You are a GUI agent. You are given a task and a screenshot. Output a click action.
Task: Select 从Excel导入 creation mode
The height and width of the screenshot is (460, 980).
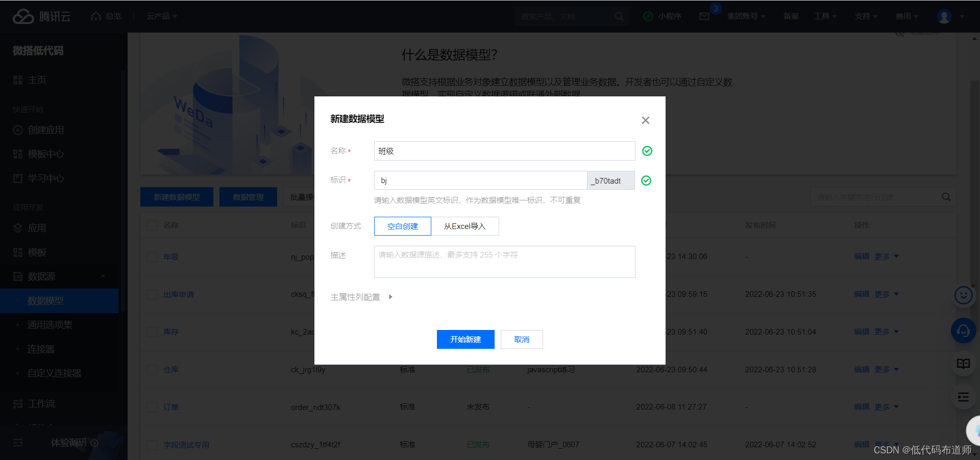[x=465, y=226]
